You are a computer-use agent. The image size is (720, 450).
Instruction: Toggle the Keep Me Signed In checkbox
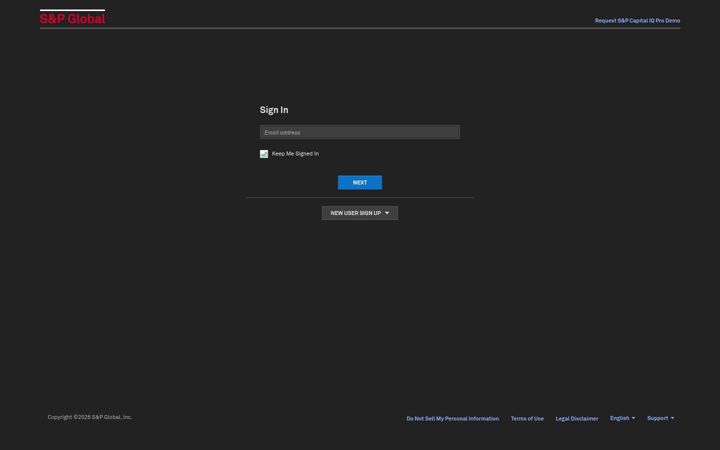pos(264,154)
